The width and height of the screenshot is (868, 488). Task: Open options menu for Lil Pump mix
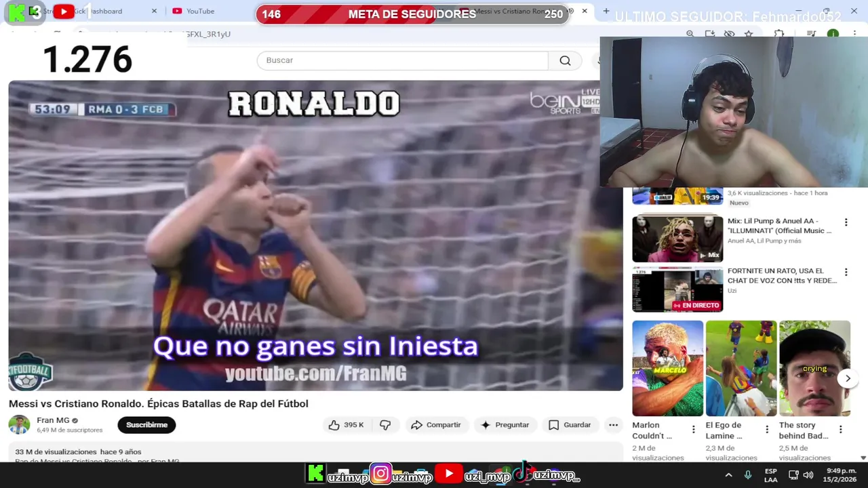[846, 222]
